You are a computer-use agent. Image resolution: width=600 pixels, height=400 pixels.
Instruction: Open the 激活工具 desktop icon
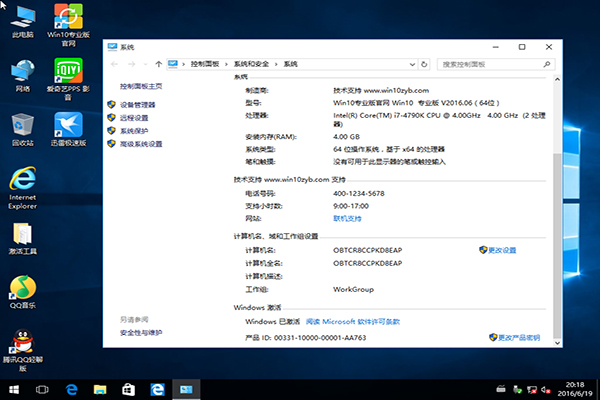tap(22, 235)
